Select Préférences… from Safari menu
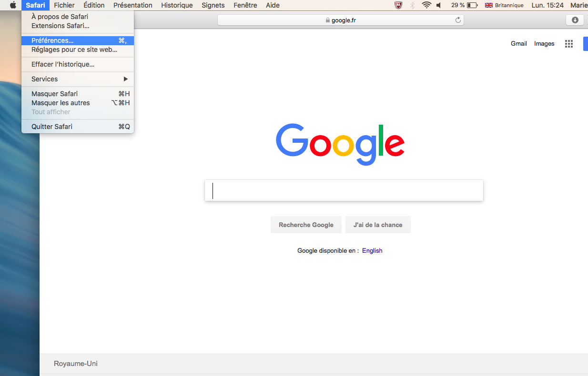Viewport: 588px width, 376px height. tap(52, 40)
